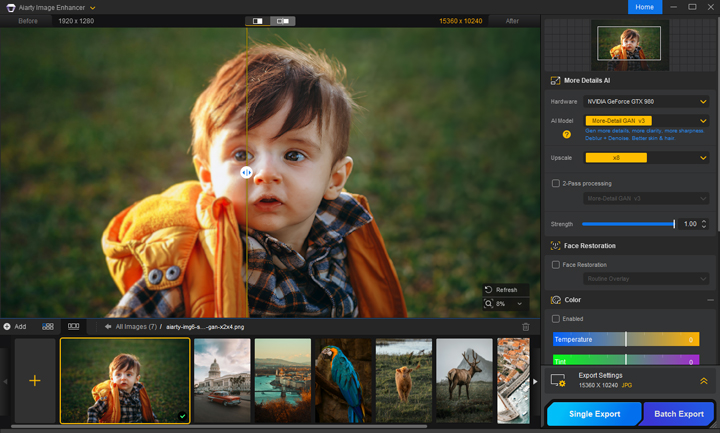
Task: Click the back arrow beside All Images
Action: pos(108,326)
